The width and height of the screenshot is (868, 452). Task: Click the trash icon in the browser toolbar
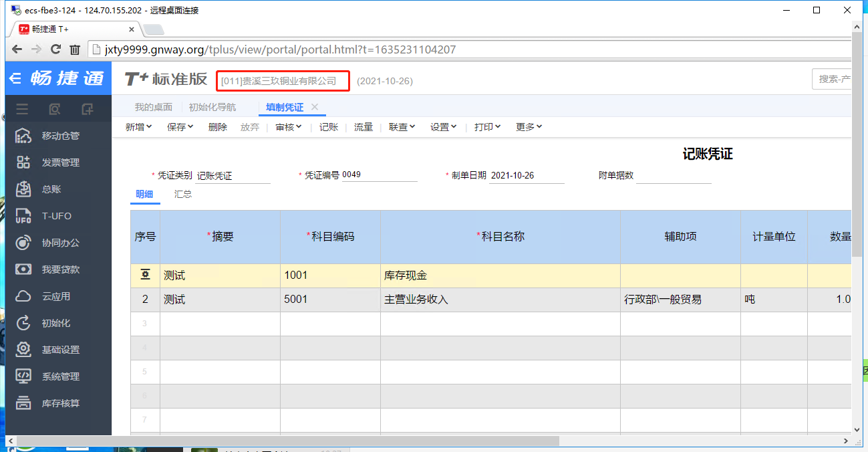(75, 49)
